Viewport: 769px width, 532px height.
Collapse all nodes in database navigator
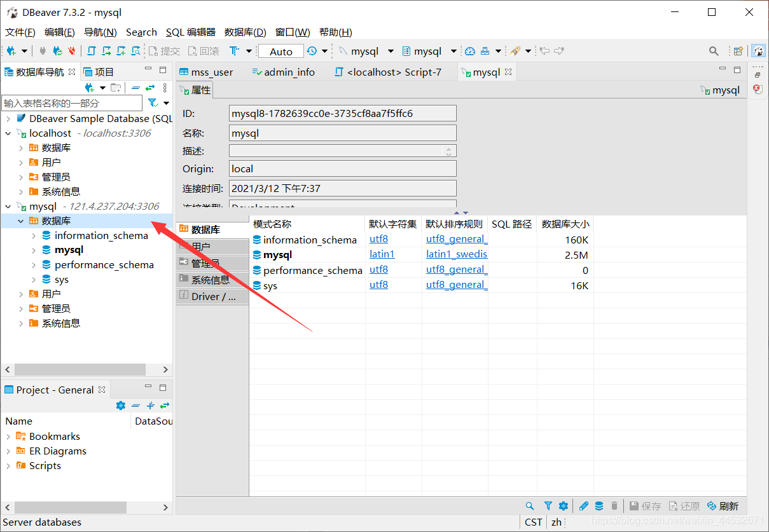pos(135,88)
